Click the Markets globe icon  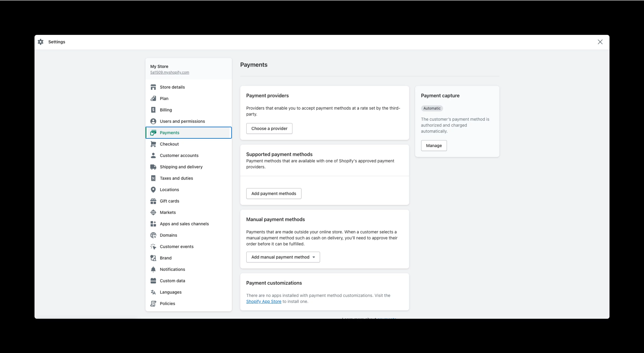tap(153, 212)
